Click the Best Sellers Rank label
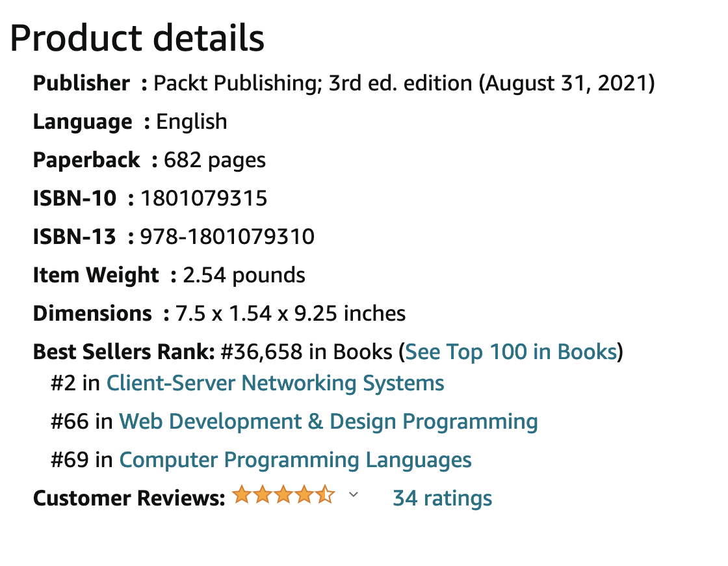 point(123,352)
